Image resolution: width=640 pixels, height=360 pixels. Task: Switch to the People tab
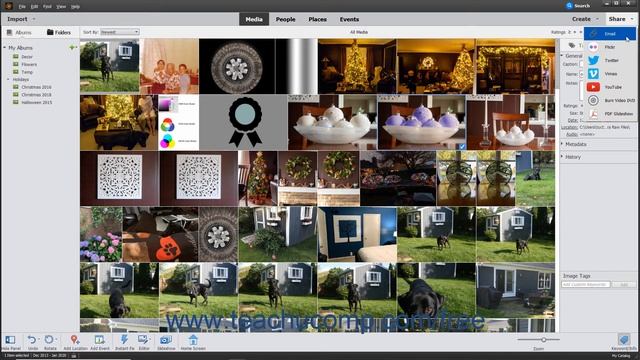[285, 19]
